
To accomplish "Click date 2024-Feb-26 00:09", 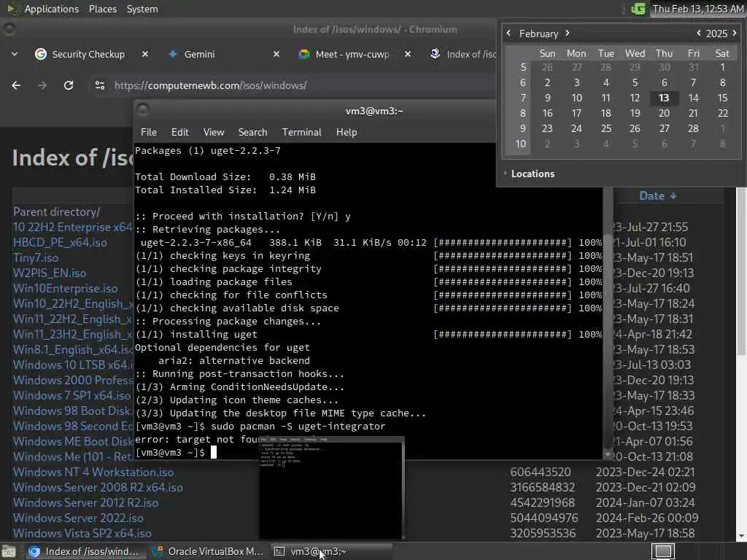I will [647, 518].
